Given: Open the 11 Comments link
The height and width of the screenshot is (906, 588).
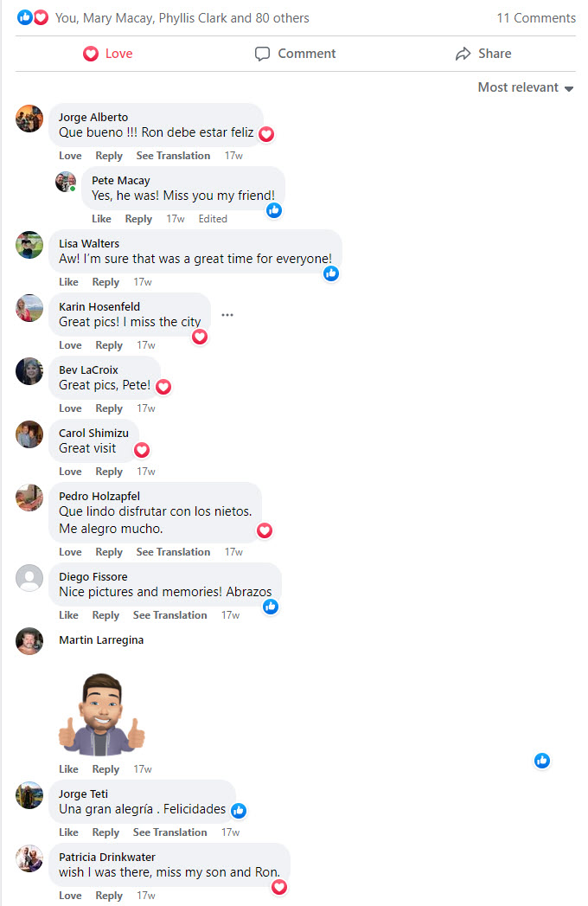Looking at the screenshot, I should click(536, 18).
